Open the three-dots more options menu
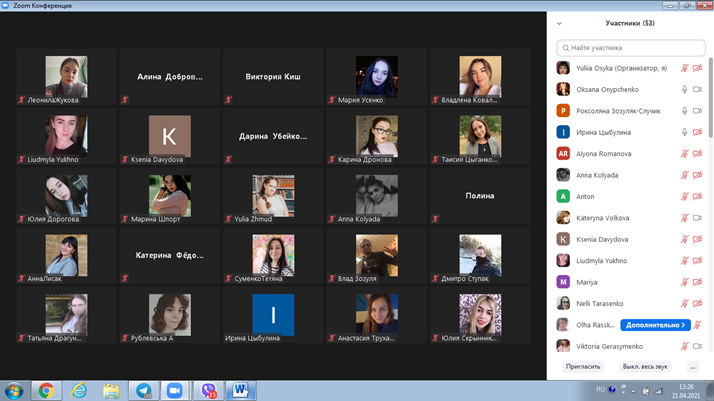This screenshot has height=401, width=714. click(692, 367)
